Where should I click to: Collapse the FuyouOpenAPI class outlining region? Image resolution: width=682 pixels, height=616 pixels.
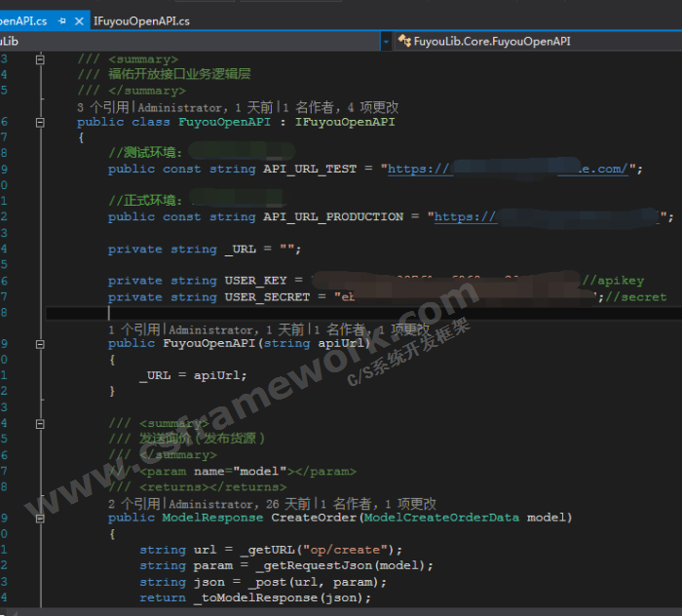(x=40, y=123)
